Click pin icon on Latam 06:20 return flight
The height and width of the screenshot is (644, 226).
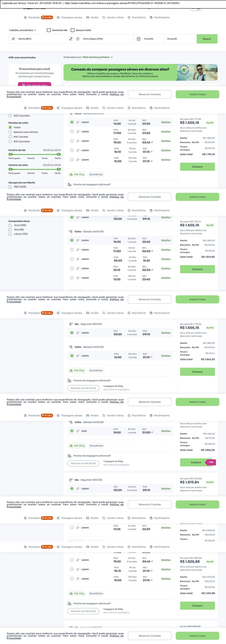78,259
